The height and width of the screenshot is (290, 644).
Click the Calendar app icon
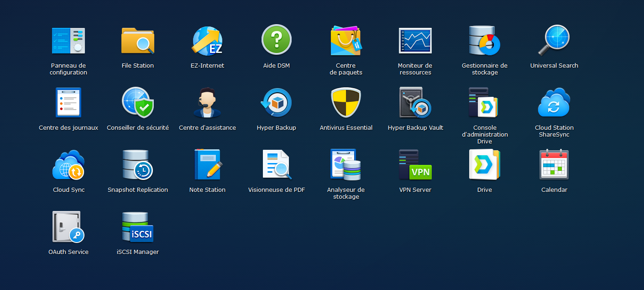[554, 165]
